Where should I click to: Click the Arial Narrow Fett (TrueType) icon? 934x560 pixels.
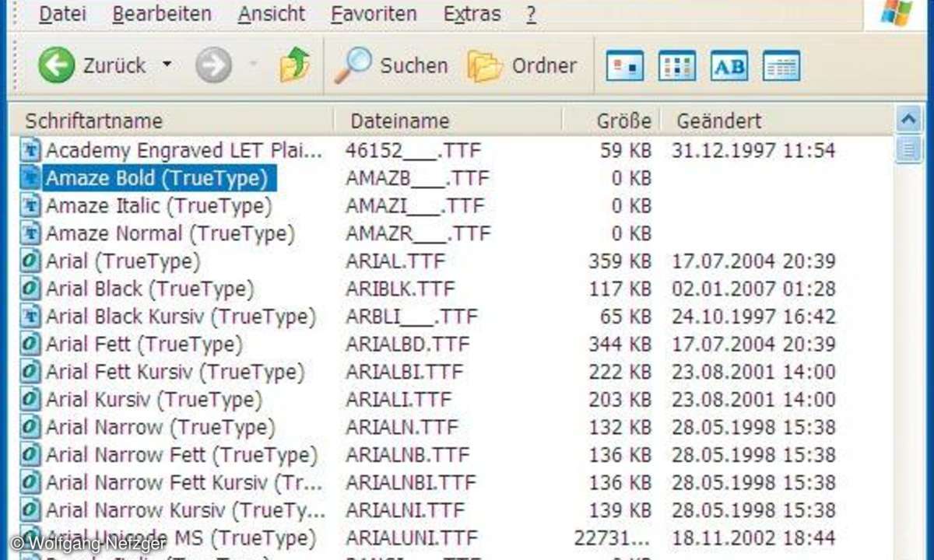30,454
